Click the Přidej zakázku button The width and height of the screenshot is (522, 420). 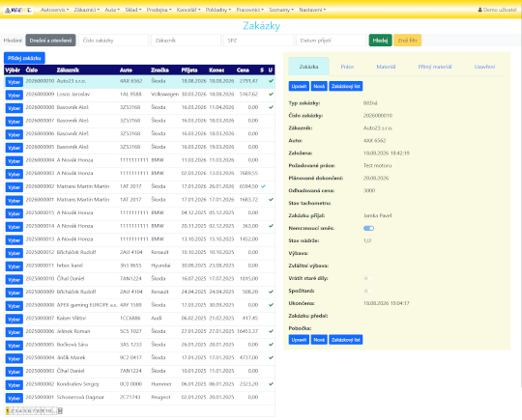(24, 58)
